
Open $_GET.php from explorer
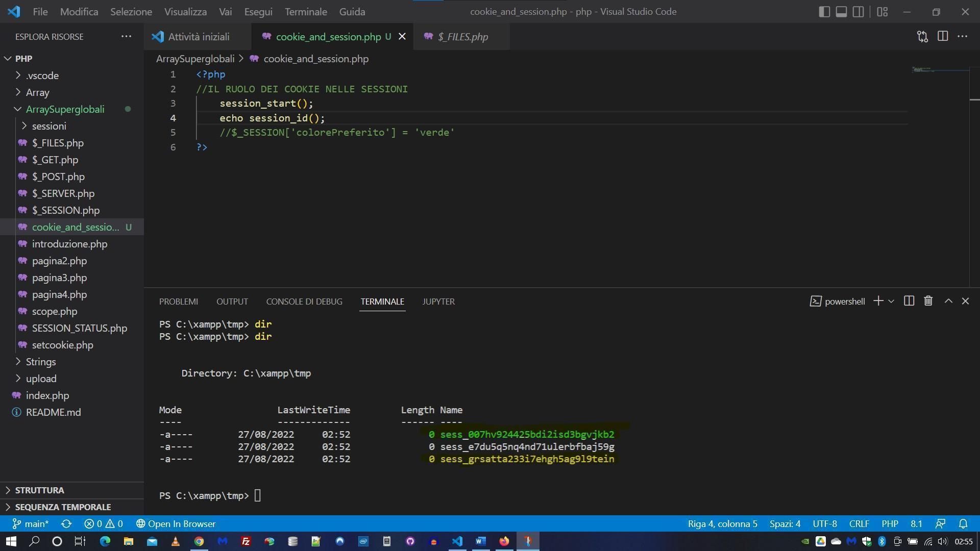[x=55, y=160]
